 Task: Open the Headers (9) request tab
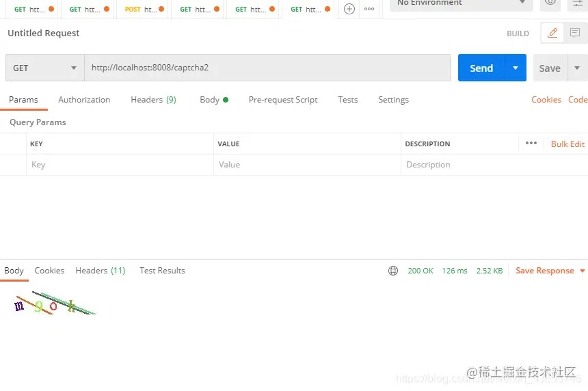153,100
